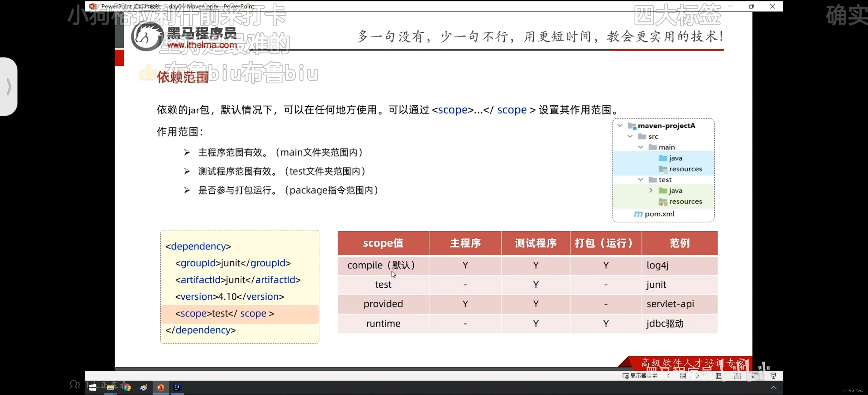Open the Paint app taskbar icon
The width and height of the screenshot is (868, 395).
tap(144, 388)
